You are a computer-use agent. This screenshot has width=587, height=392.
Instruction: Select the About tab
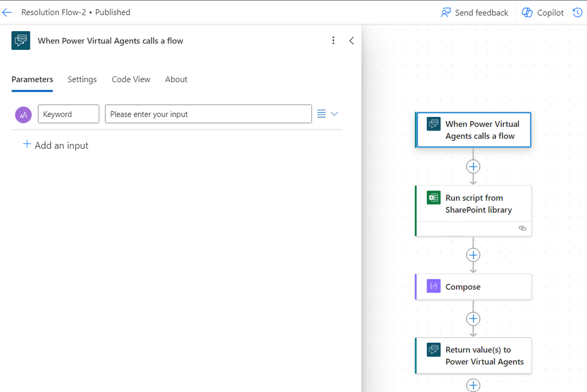tap(176, 79)
